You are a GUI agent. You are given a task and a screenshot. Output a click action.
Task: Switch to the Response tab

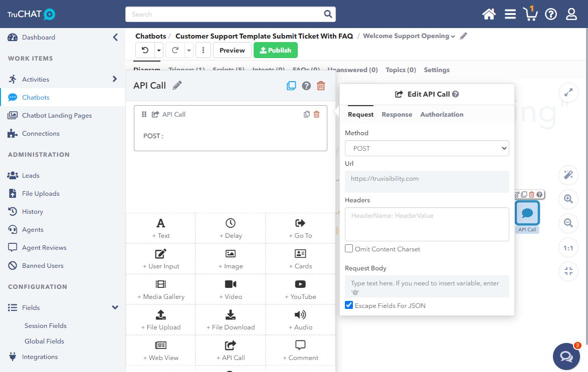click(x=397, y=114)
